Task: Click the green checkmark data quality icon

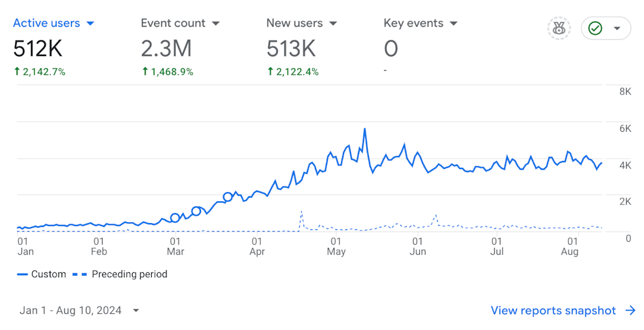Action: 595,29
